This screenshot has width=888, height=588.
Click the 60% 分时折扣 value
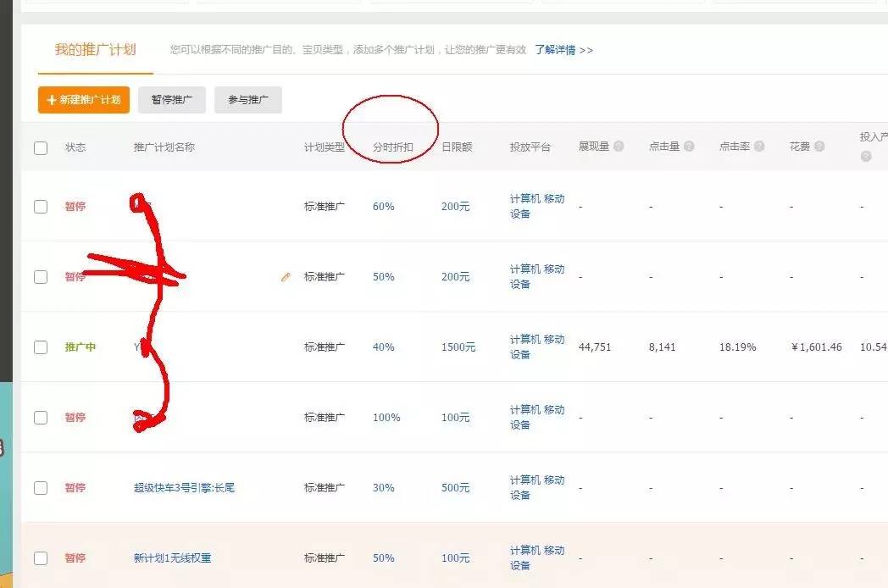[x=383, y=206]
